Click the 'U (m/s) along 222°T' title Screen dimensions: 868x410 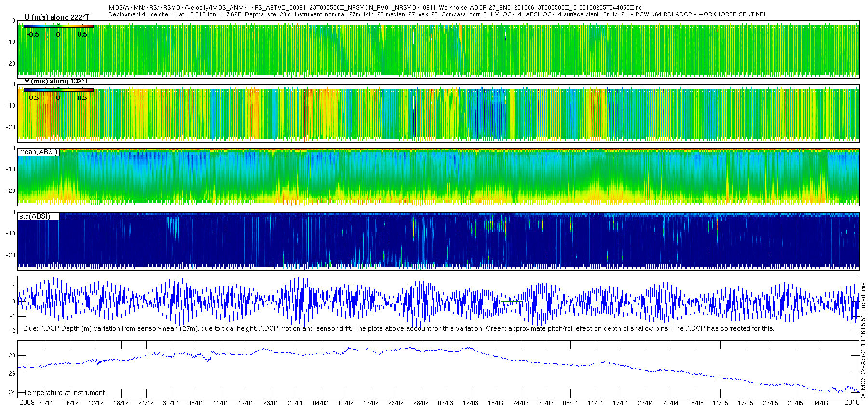pos(56,17)
